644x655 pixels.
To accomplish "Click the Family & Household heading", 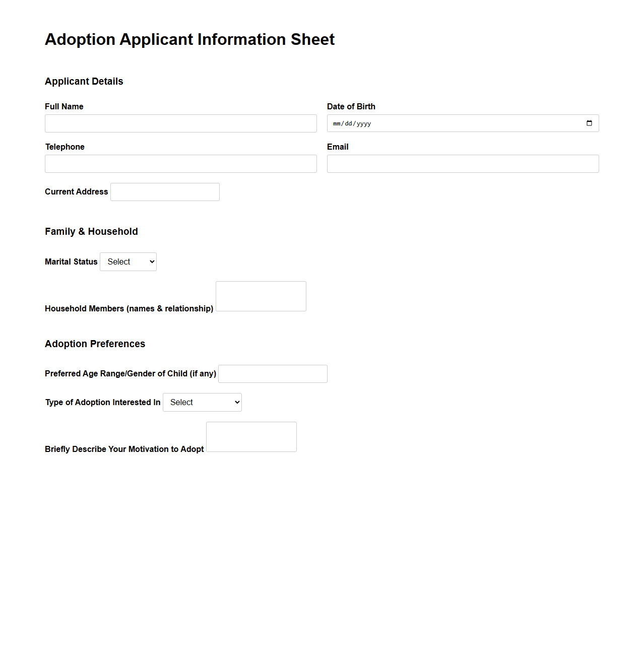I will [91, 231].
